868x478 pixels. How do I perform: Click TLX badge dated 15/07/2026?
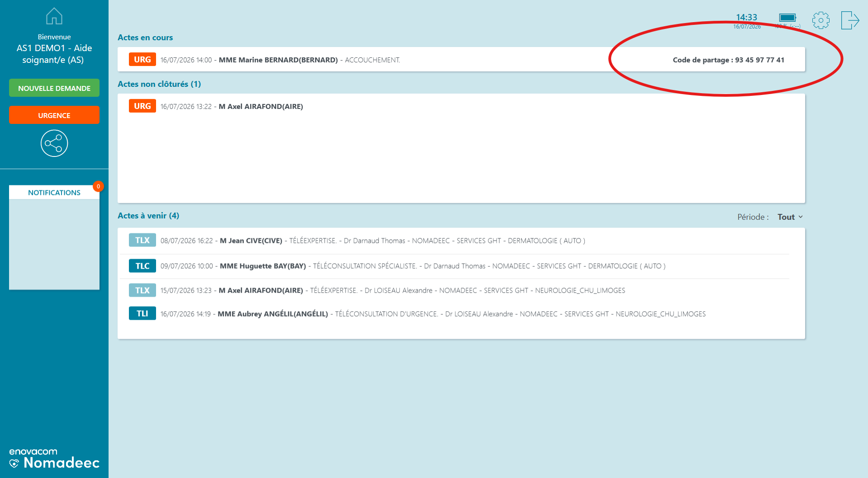[x=142, y=290]
